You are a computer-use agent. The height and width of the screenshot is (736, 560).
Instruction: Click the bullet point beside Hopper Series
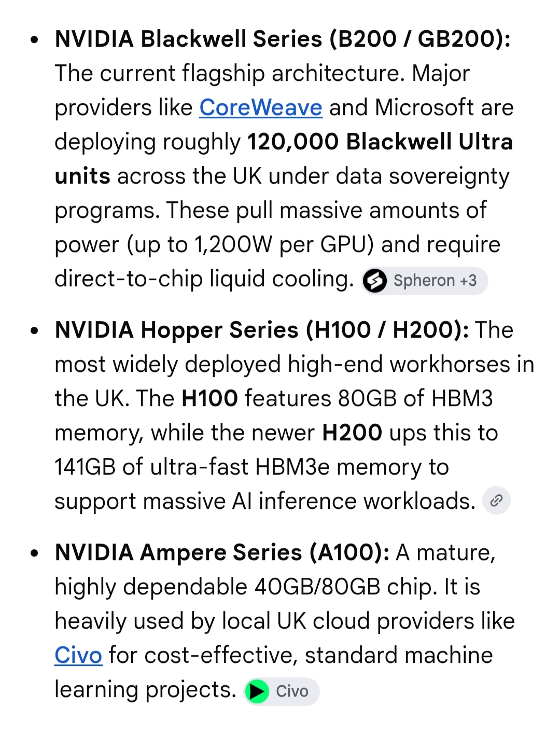(x=34, y=330)
